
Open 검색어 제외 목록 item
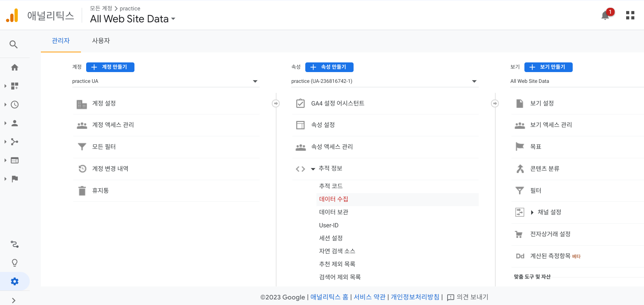[340, 277]
